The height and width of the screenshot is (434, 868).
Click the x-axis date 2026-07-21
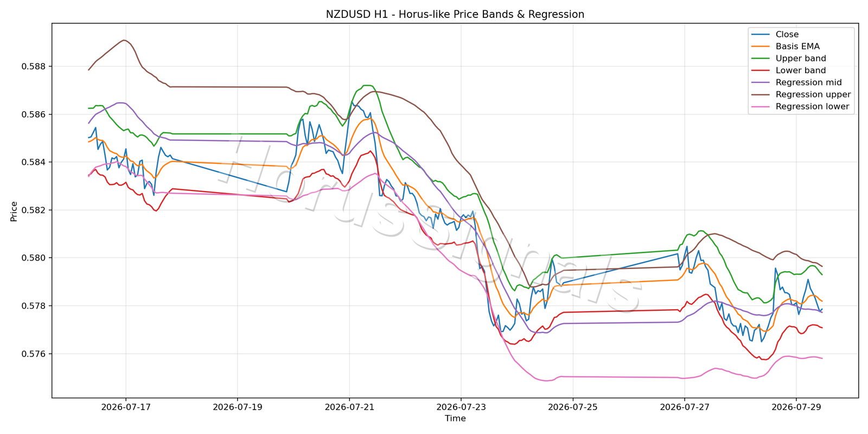point(349,406)
